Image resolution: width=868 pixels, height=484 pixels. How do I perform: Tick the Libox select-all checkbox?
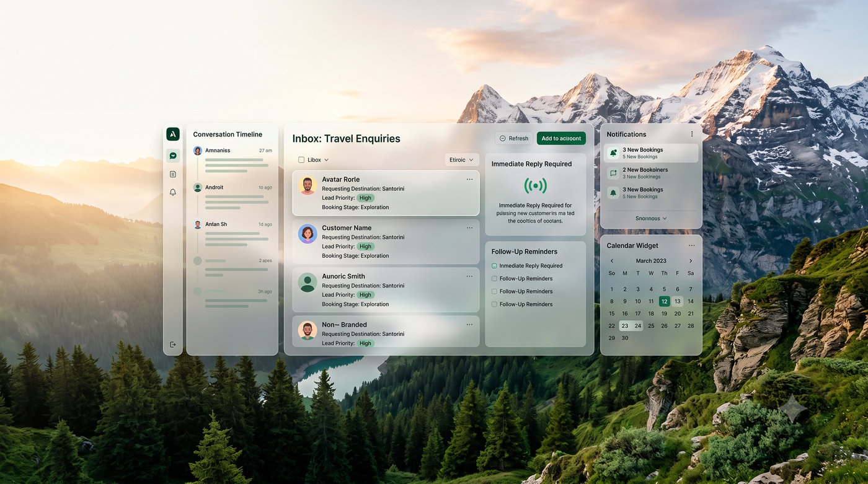tap(301, 160)
